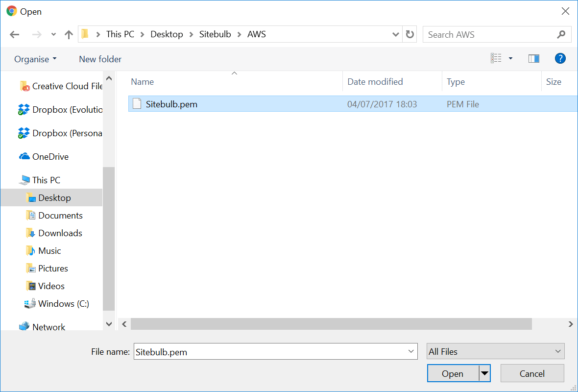Image resolution: width=578 pixels, height=392 pixels.
Task: Sort by the Size column
Action: [554, 82]
